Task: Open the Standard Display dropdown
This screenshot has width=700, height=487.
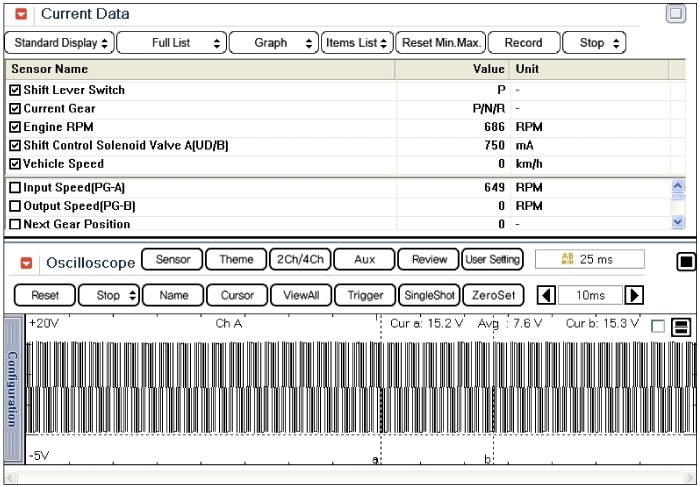Action: pyautogui.click(x=59, y=43)
